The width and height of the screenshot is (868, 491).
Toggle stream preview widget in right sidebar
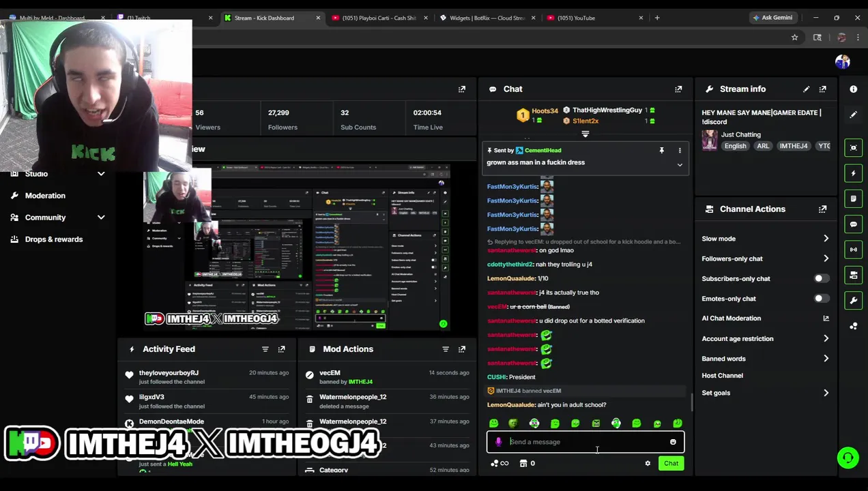(x=853, y=148)
